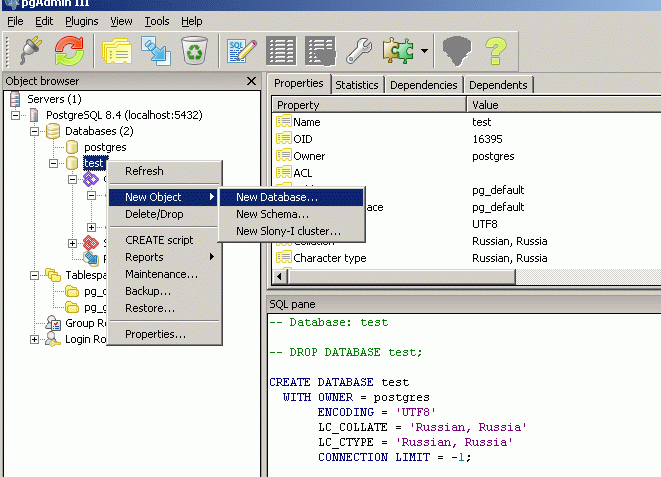661x477 pixels.
Task: Collapse the purple catalogs node under test
Action: (x=73, y=180)
